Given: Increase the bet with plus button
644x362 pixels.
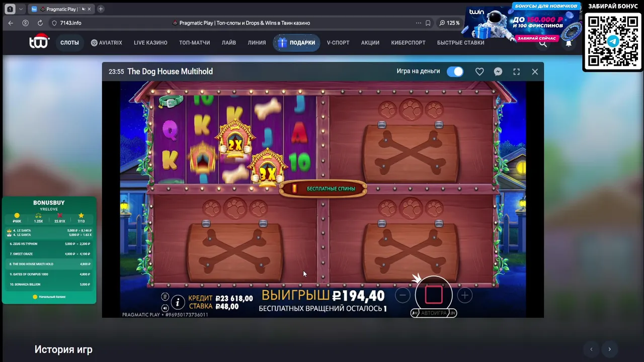Looking at the screenshot, I should pos(464,296).
